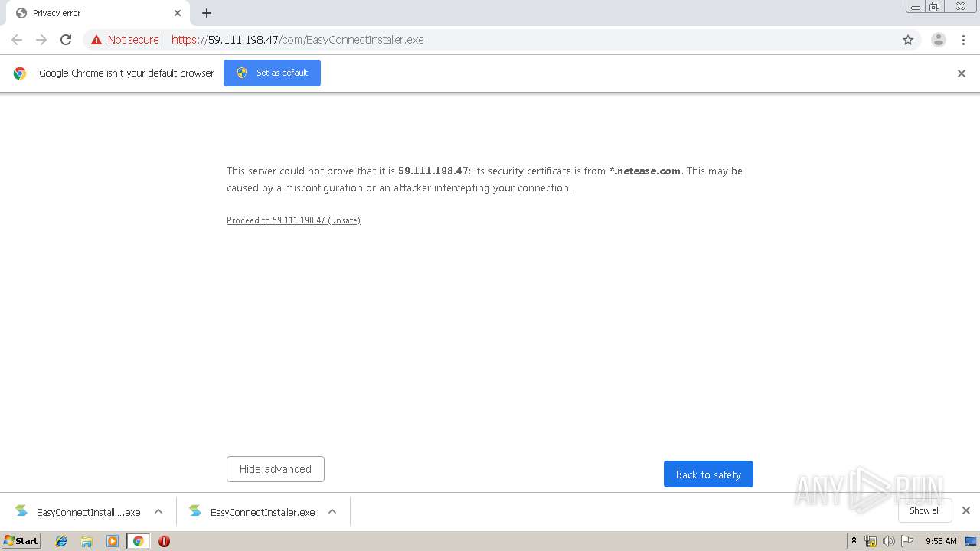This screenshot has height=551, width=980.
Task: Click the Show desktop button
Action: pyautogui.click(x=972, y=541)
